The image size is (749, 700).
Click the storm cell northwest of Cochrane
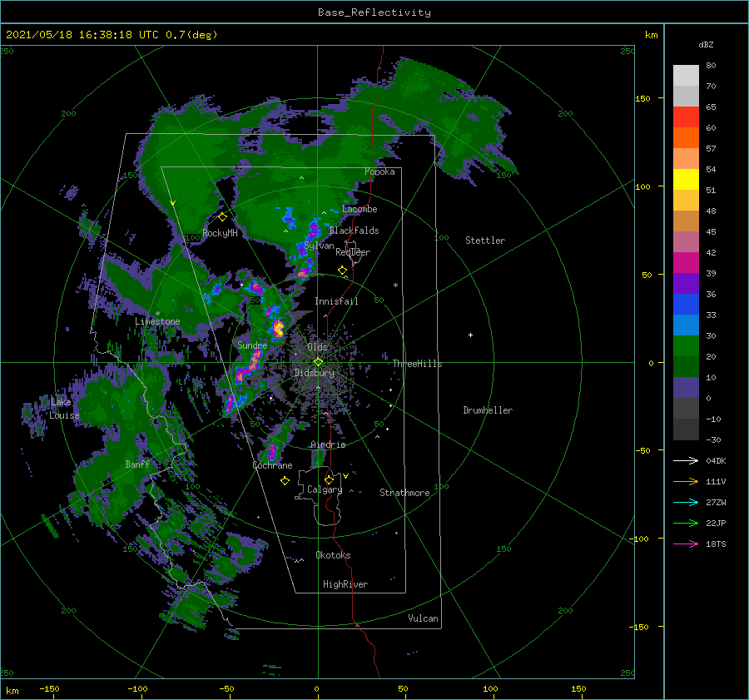pos(272,450)
